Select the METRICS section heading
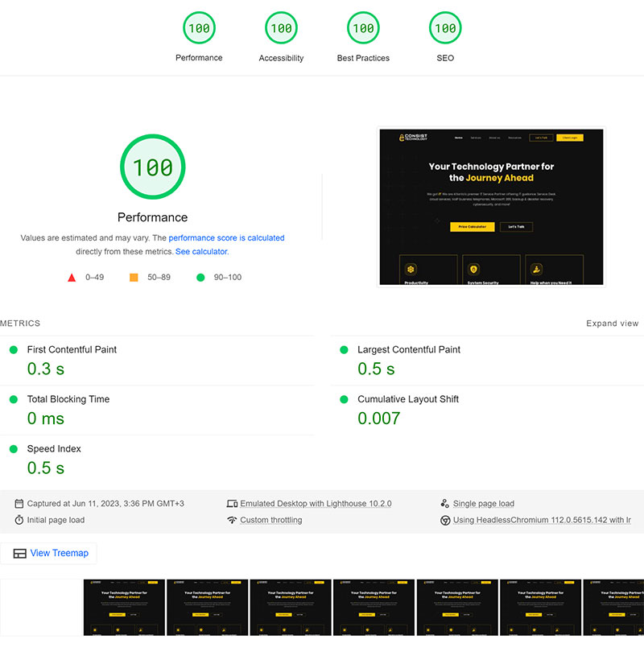Screen dimensions: 644x668 (x=20, y=324)
